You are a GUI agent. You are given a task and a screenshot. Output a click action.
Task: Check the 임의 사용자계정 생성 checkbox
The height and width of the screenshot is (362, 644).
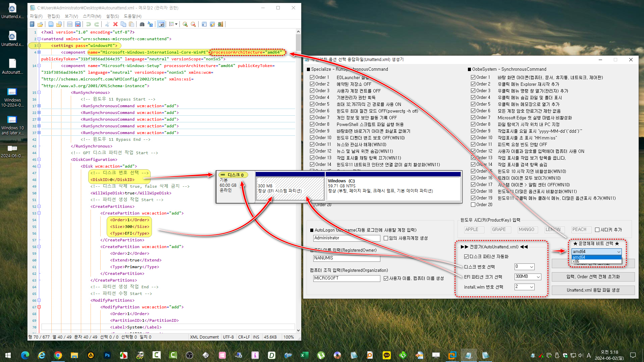[386, 238]
